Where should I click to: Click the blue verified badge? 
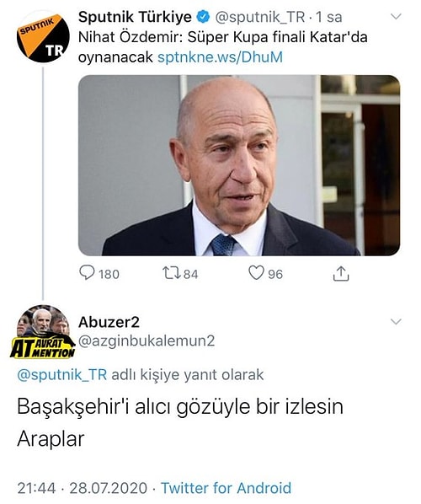pos(203,17)
